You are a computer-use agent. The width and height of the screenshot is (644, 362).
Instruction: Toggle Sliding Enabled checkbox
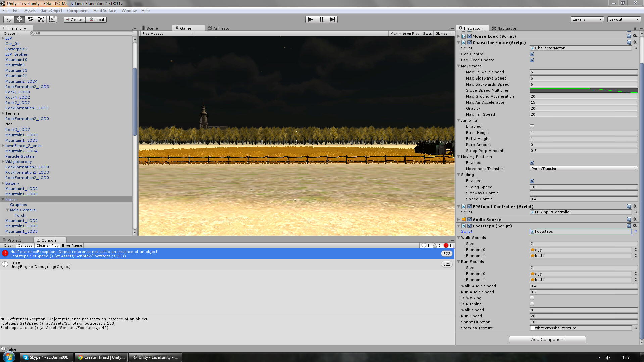coord(532,181)
